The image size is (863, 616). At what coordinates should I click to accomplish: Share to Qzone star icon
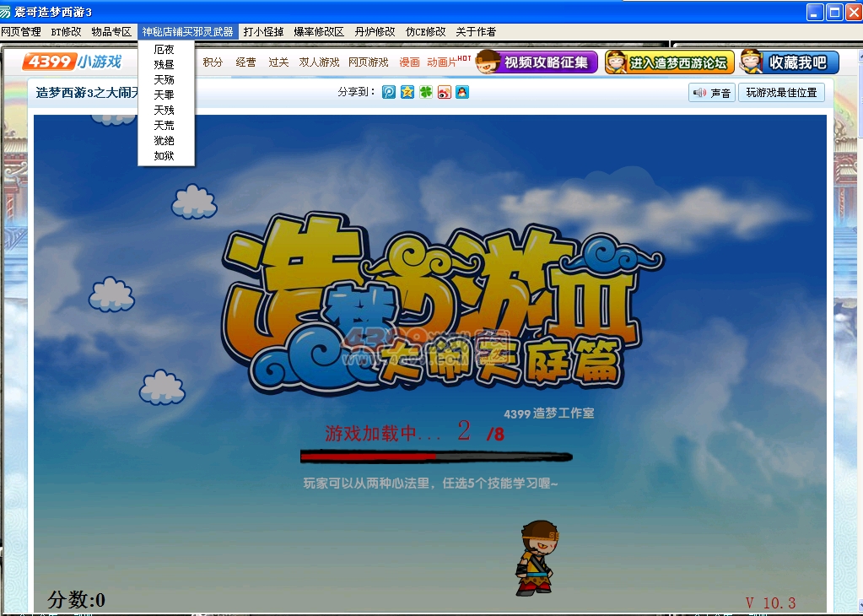coord(407,92)
